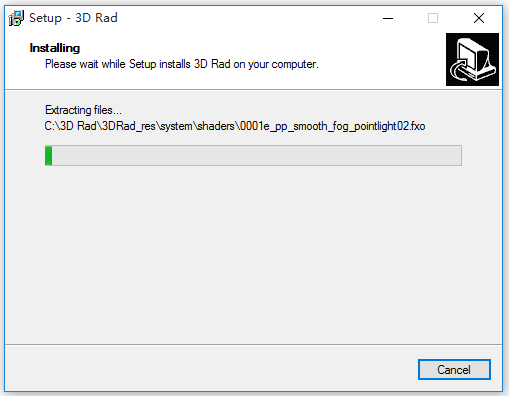
Task: Click the 0001e_pp_smooth_fog_pointlight02.fxo filename text
Action: [332, 126]
